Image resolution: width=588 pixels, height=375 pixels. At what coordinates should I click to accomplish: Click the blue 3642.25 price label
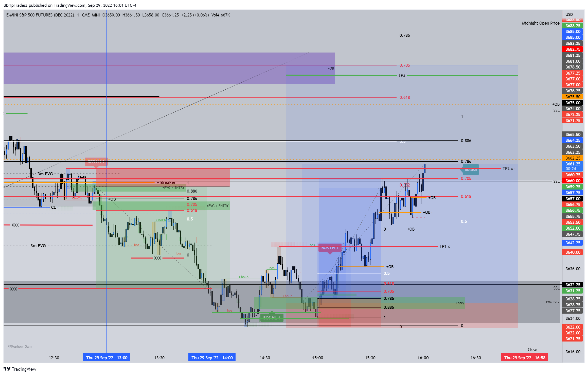click(573, 243)
